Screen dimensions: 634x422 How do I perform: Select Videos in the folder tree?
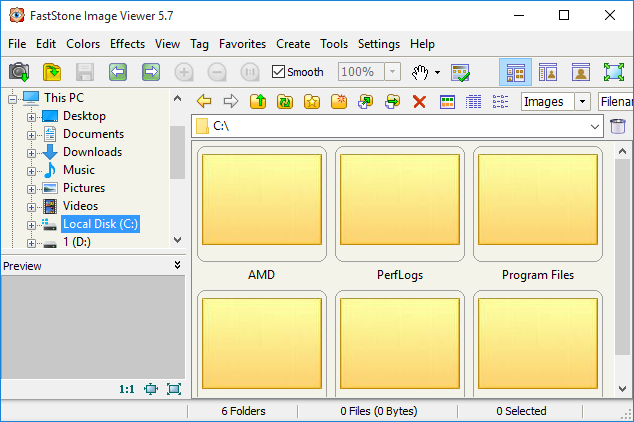(80, 206)
